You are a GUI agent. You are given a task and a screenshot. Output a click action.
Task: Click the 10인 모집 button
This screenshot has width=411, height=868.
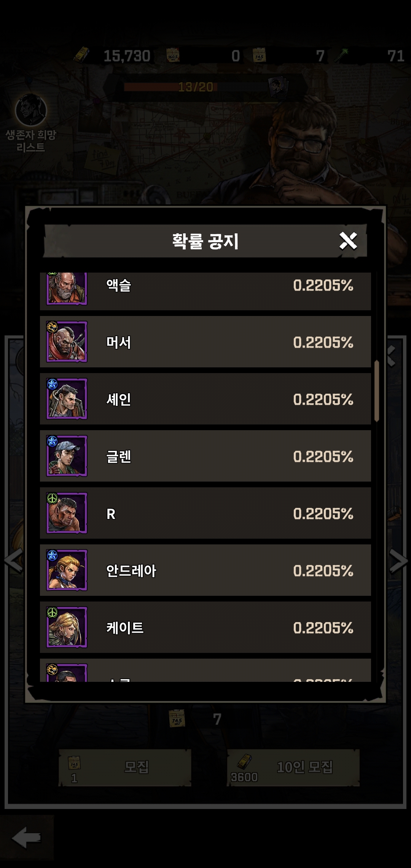click(x=293, y=767)
